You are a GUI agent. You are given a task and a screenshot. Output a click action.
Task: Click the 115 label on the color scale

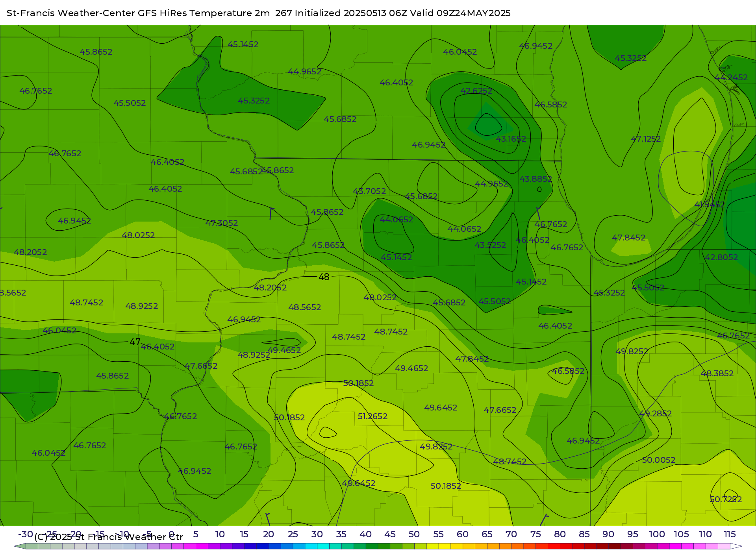click(730, 534)
